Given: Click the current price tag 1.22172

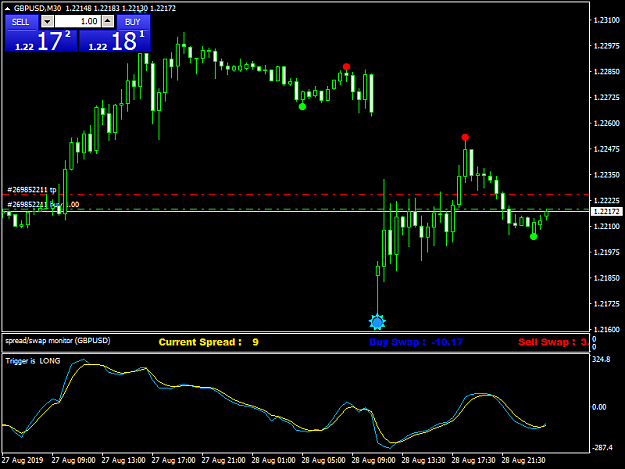Looking at the screenshot, I should [607, 212].
